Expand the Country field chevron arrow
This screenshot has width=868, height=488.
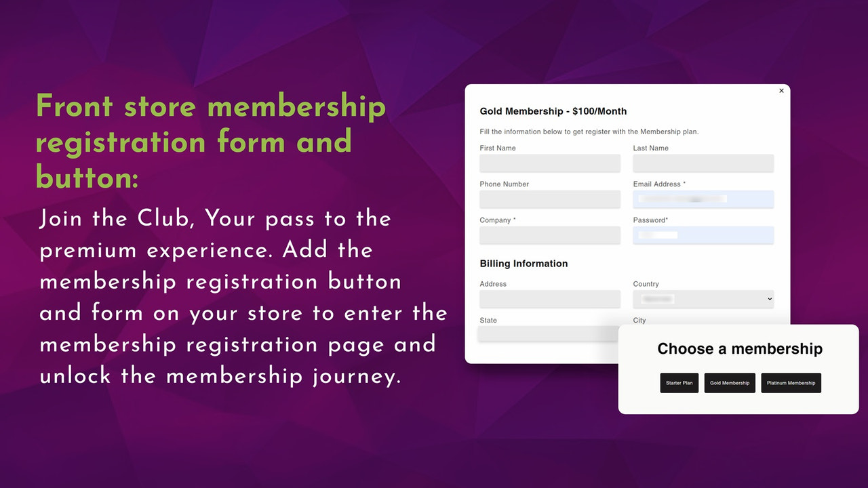768,299
